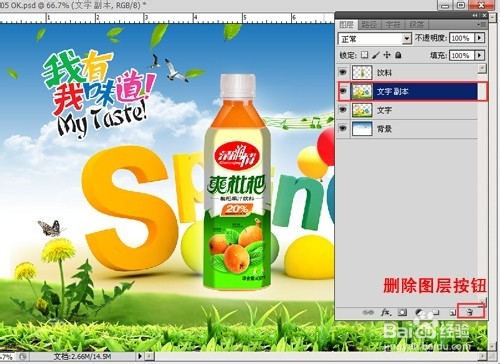Select the 文字 副本 layer name
This screenshot has height=364, width=500.
pos(393,91)
